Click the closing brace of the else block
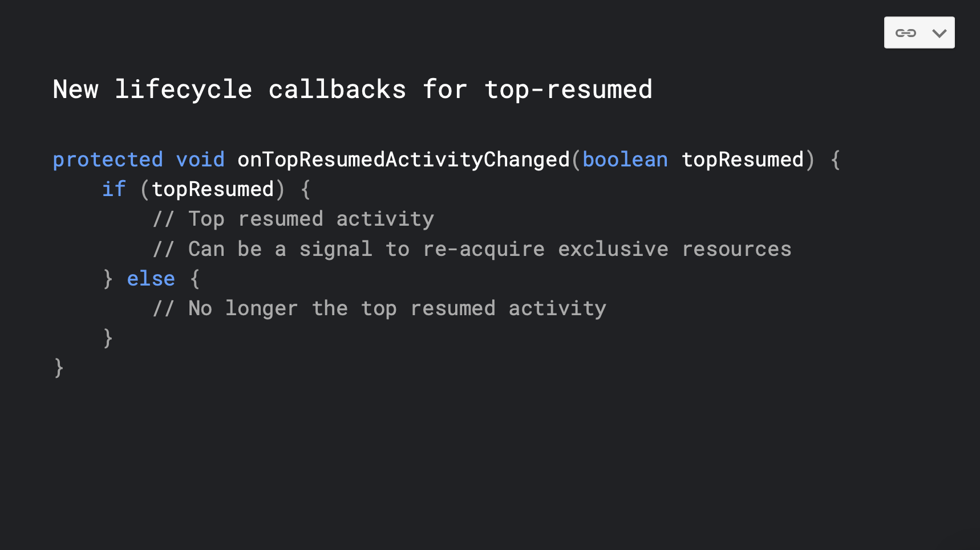 [108, 338]
